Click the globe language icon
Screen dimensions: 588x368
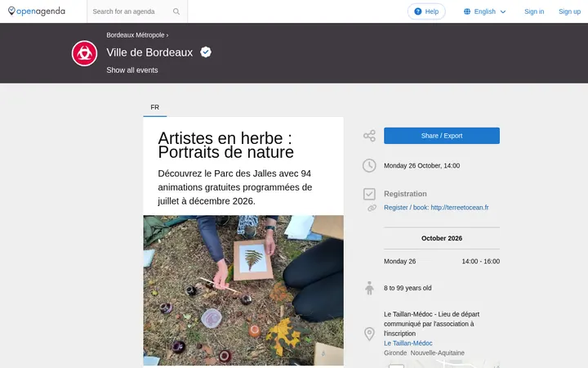467,11
